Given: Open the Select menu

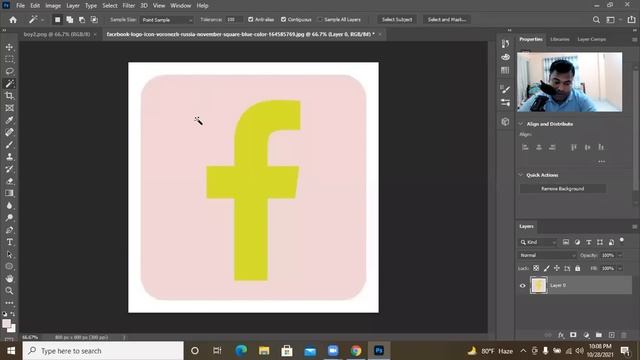Looking at the screenshot, I should (110, 6).
